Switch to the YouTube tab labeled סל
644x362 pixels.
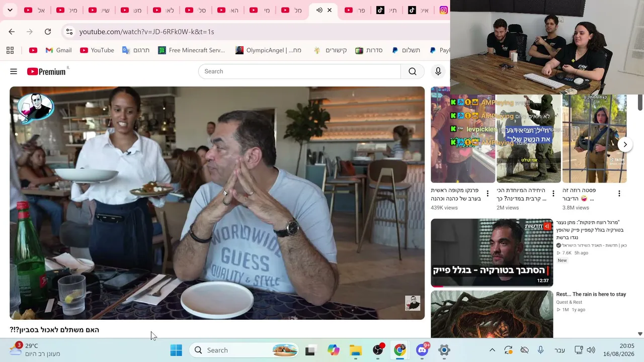point(195,10)
